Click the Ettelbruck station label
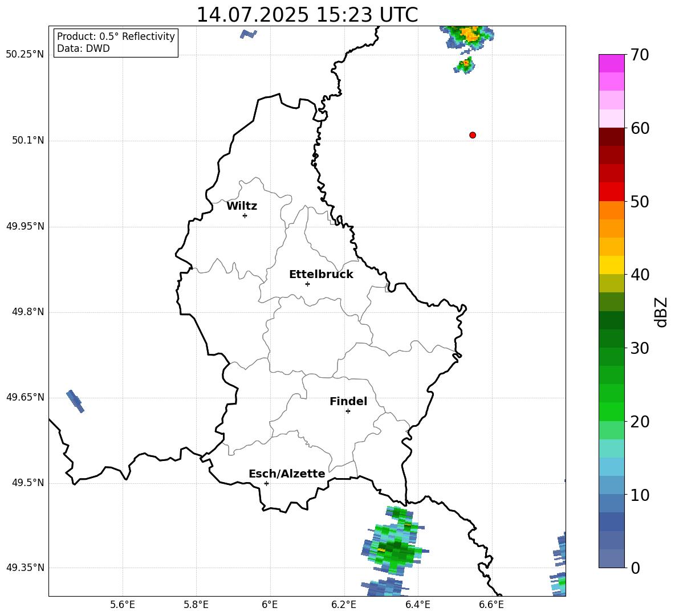 tap(321, 275)
